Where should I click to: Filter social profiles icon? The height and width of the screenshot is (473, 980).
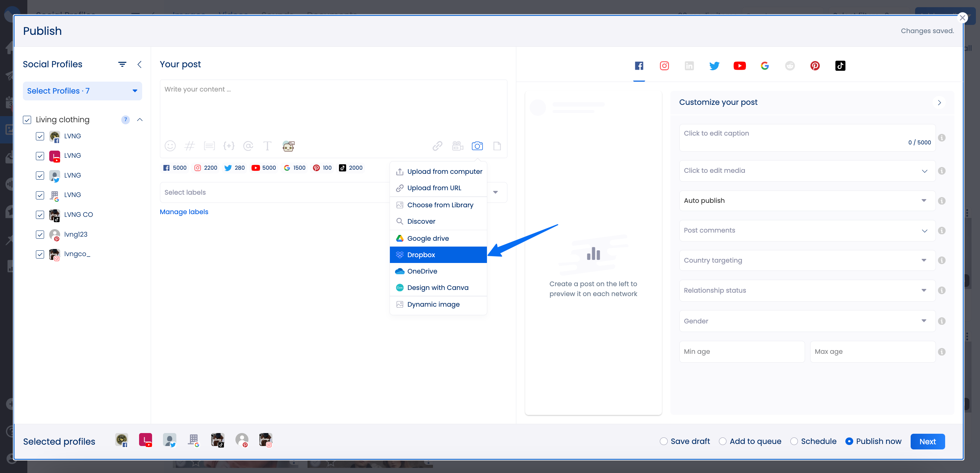click(x=122, y=64)
